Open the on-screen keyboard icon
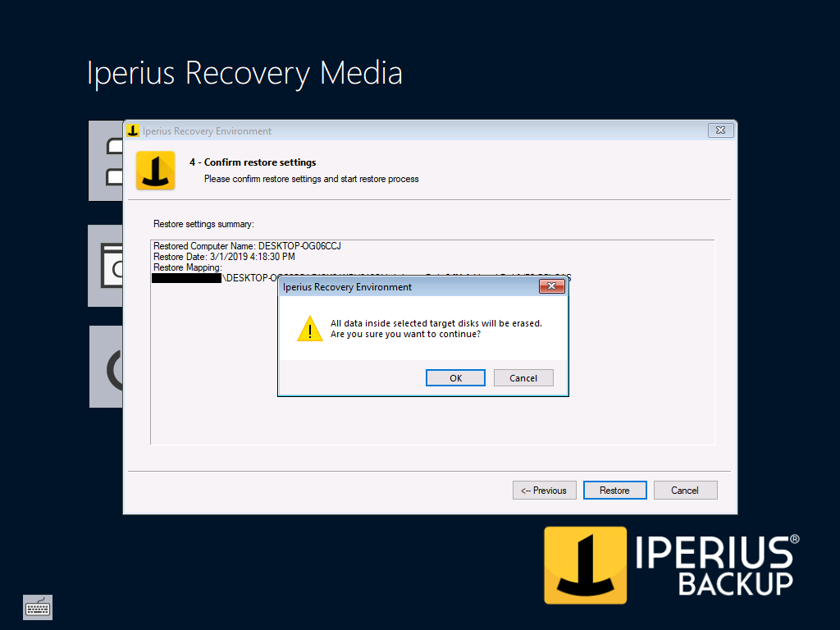 38,607
